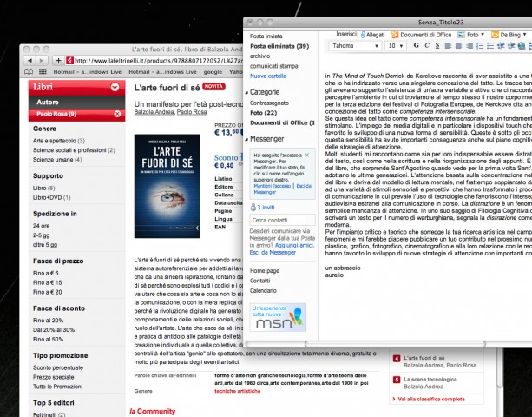Collapse the Messenger section
The width and height of the screenshot is (532, 417).
click(x=246, y=139)
